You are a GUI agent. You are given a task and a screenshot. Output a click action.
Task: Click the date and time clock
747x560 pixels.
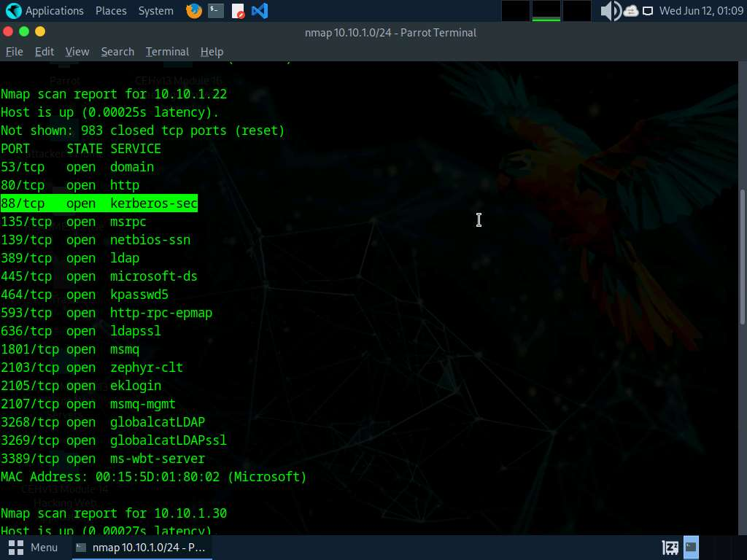700,11
